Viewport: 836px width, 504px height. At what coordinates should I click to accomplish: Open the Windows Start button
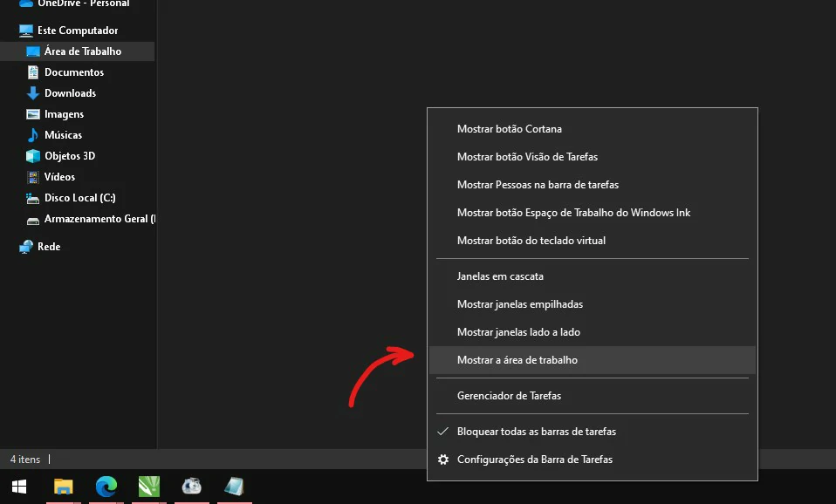point(19,487)
